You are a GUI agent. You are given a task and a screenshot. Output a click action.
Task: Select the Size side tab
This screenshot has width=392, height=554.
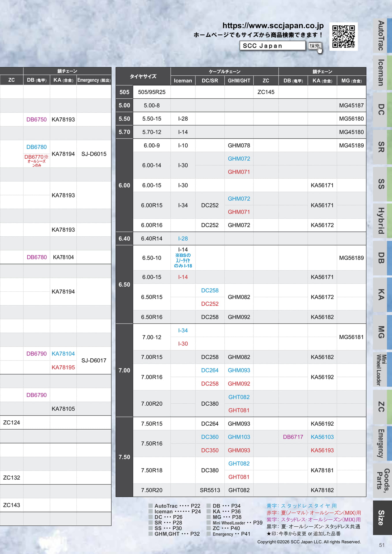pos(382,518)
